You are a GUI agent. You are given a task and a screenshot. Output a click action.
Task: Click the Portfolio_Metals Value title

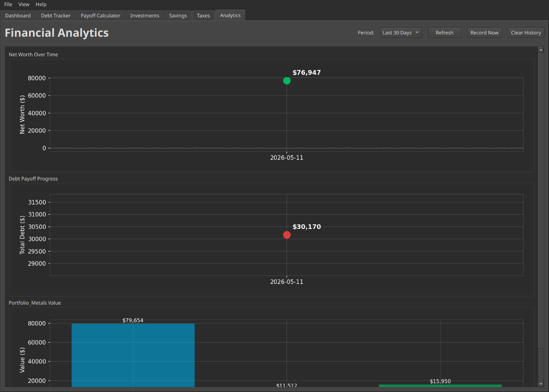(x=35, y=303)
